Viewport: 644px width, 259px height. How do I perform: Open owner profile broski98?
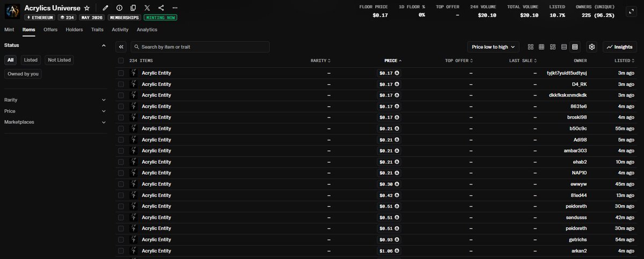click(577, 117)
